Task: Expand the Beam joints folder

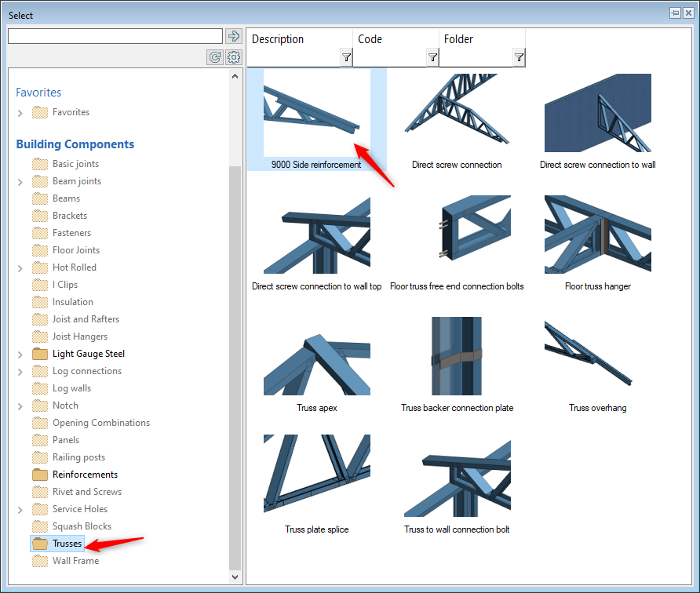Action: point(20,182)
